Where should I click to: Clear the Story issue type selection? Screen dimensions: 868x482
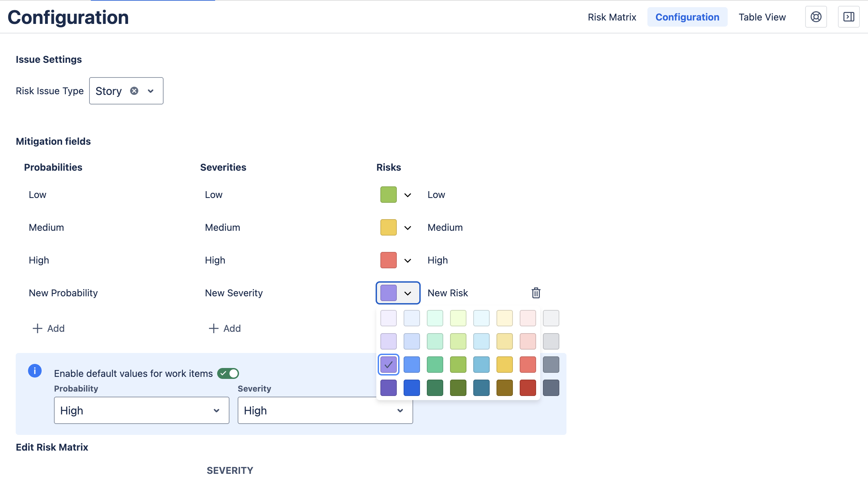(x=134, y=91)
